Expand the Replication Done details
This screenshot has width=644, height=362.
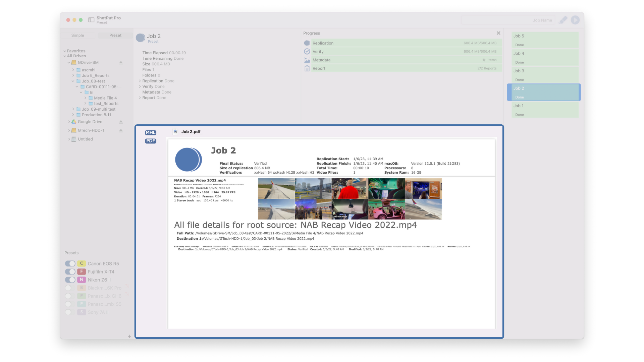[x=140, y=81]
